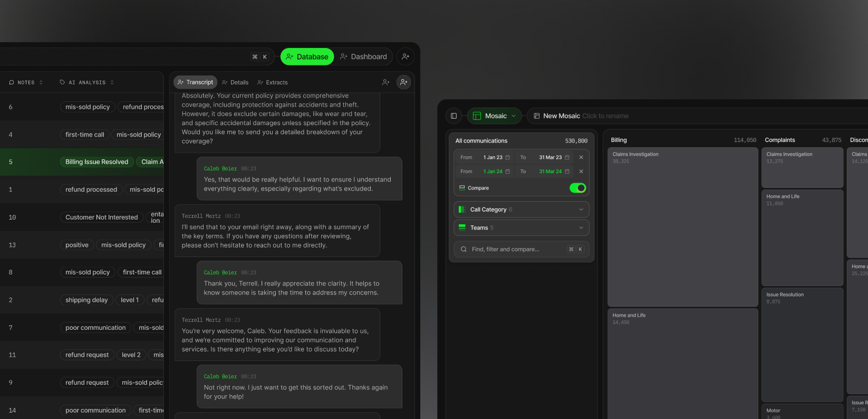Select the Billing Issue Resolved tag

[97, 162]
